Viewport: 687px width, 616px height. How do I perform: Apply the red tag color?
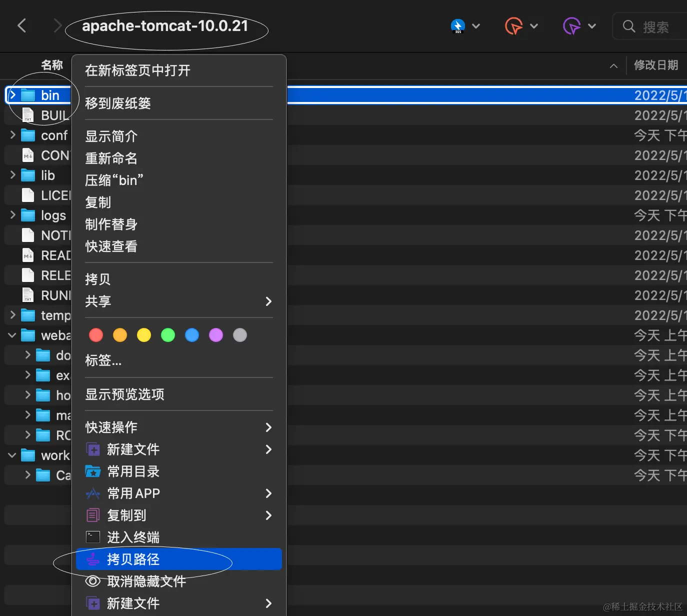point(96,335)
